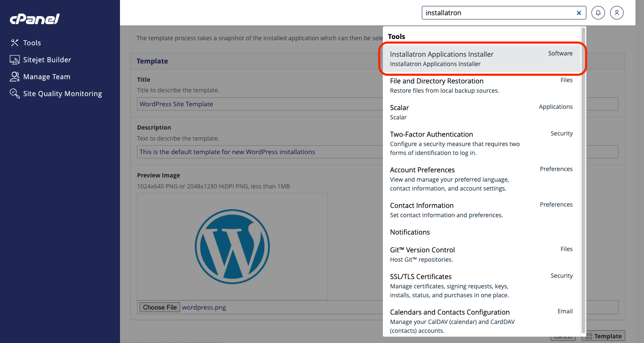The width and height of the screenshot is (644, 343).
Task: Choose the Scalar search result
Action: click(x=482, y=112)
